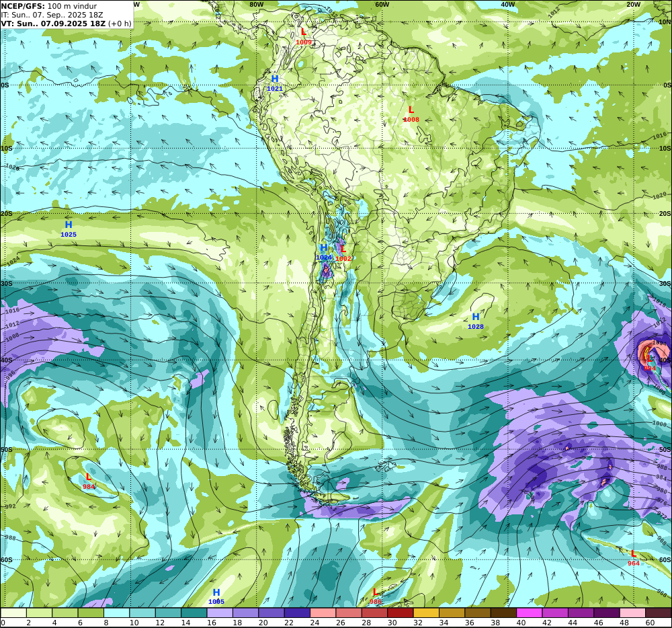Click the 10N latitude label
This screenshot has width=672, height=628.
pyautogui.click(x=665, y=22)
